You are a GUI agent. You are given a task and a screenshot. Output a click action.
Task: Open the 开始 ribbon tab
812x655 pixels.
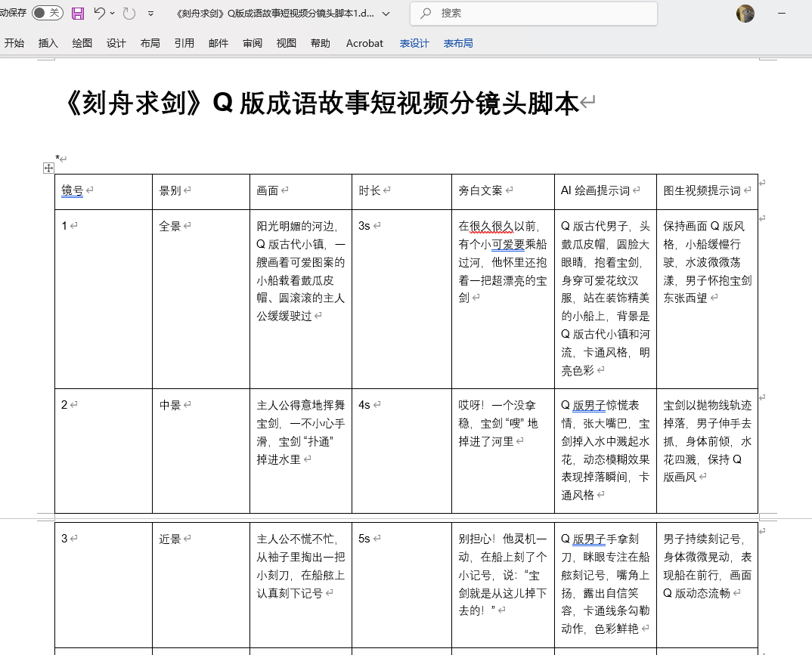(14, 44)
